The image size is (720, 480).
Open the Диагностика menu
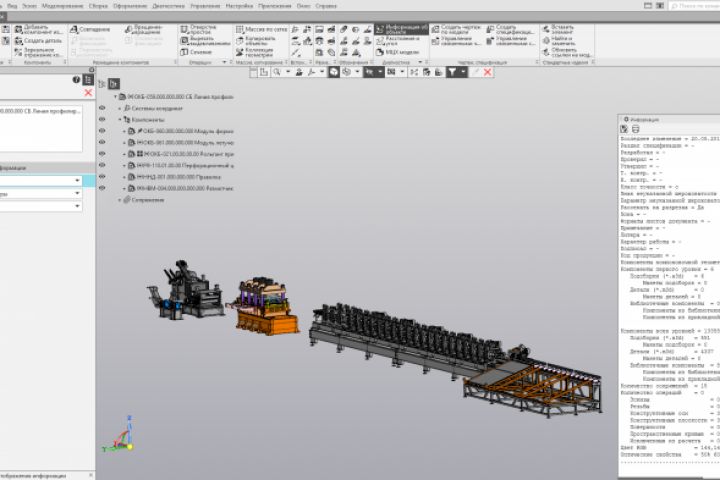(x=169, y=6)
